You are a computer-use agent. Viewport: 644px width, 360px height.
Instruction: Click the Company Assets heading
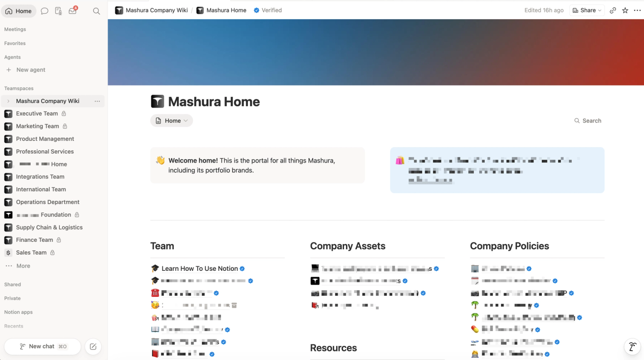348,246
